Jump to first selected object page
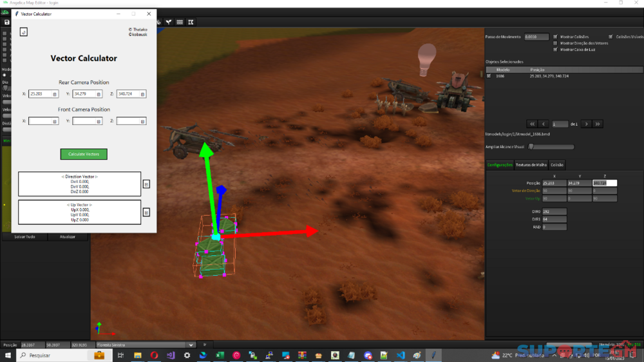644x362 pixels. tap(532, 124)
